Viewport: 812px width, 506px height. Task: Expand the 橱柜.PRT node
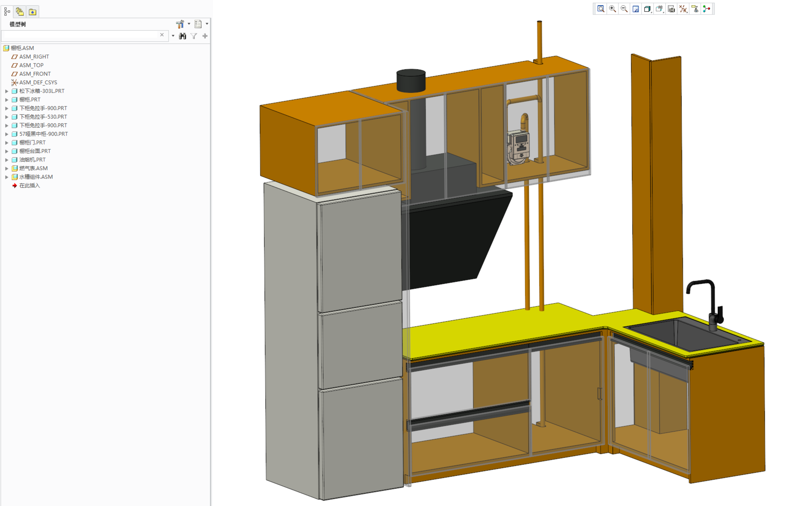click(x=6, y=100)
